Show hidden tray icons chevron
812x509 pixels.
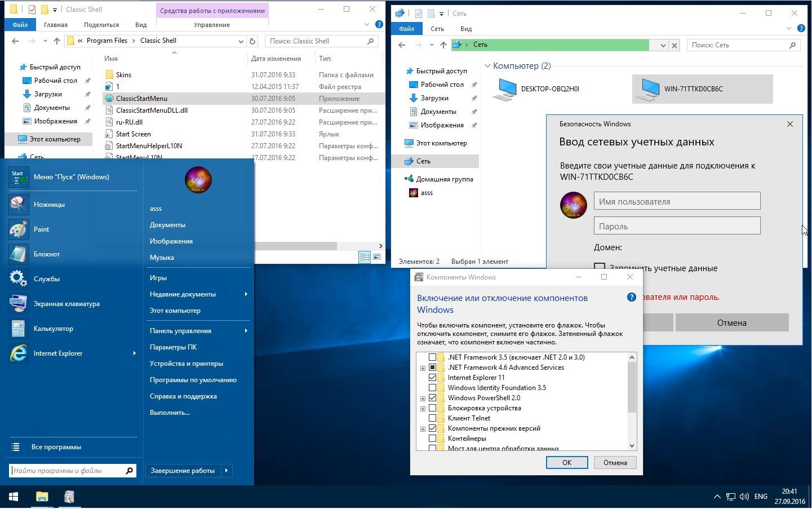[x=717, y=497]
